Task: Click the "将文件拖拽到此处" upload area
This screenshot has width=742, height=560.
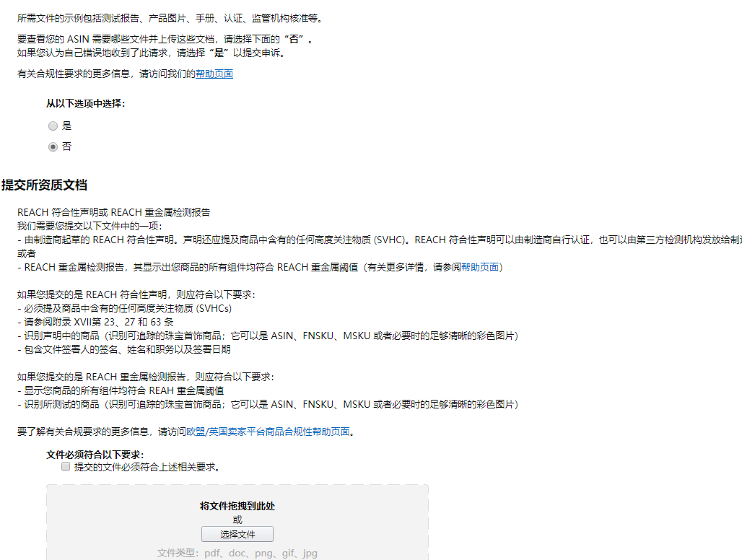Action: point(237,505)
